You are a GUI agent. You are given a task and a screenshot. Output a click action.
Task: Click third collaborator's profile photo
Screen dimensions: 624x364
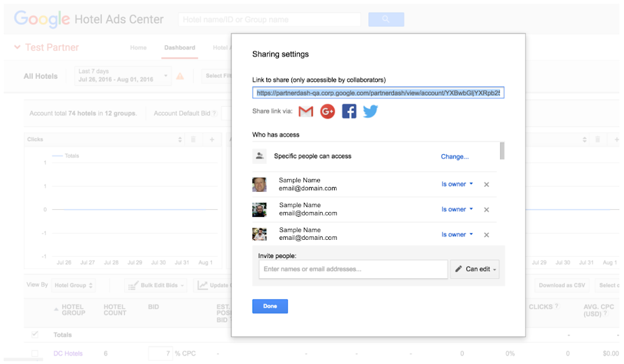259,234
